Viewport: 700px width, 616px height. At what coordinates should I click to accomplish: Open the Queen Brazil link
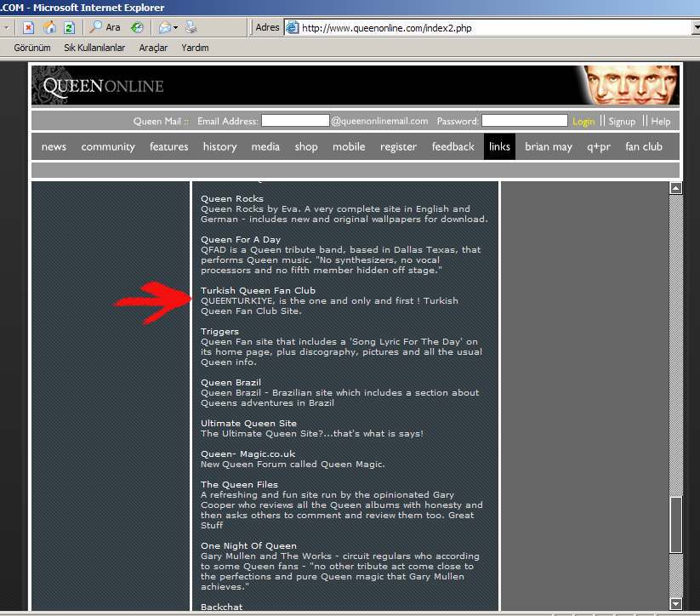pyautogui.click(x=230, y=383)
